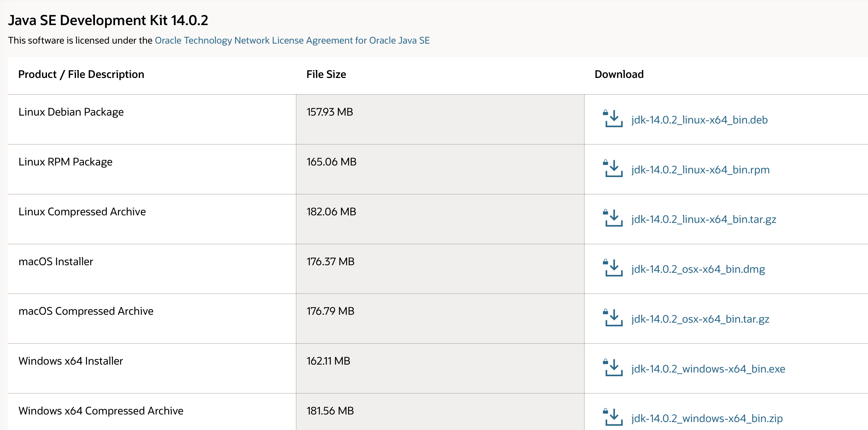
Task: Click the Windows x64 Installer row label
Action: 70,361
